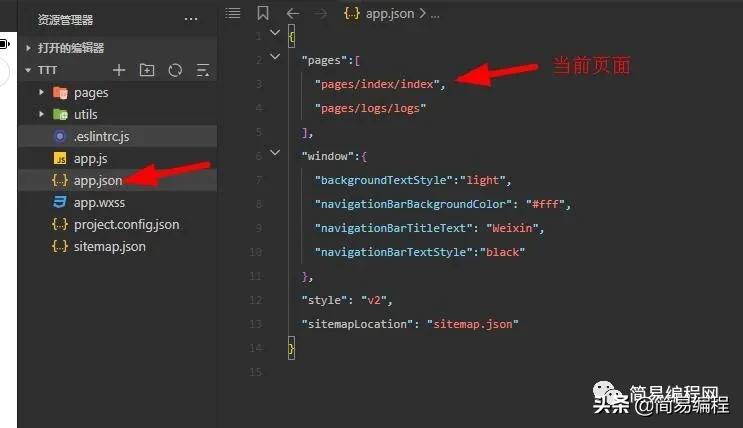
Task: Click the "#fff" color value
Action: point(545,204)
